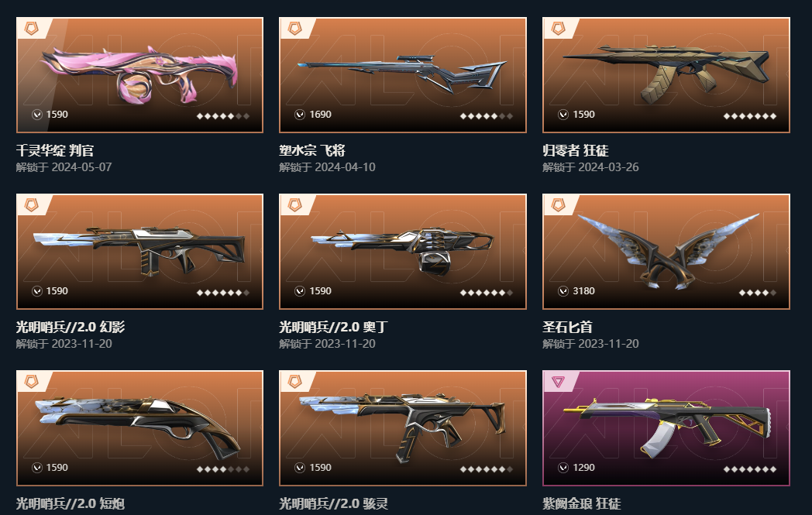Click the 紫阙金琅 狂徒 skin title

(582, 503)
